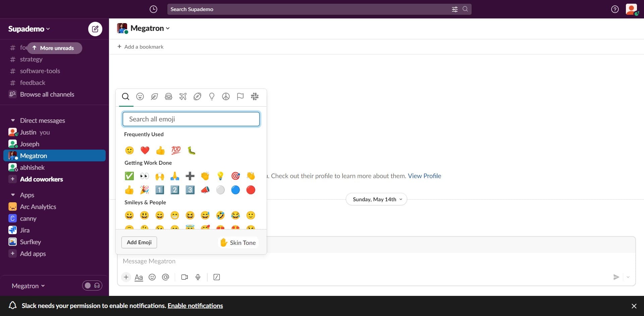Open the mention @ icon in composer
Image resolution: width=644 pixels, height=316 pixels.
coord(165,277)
